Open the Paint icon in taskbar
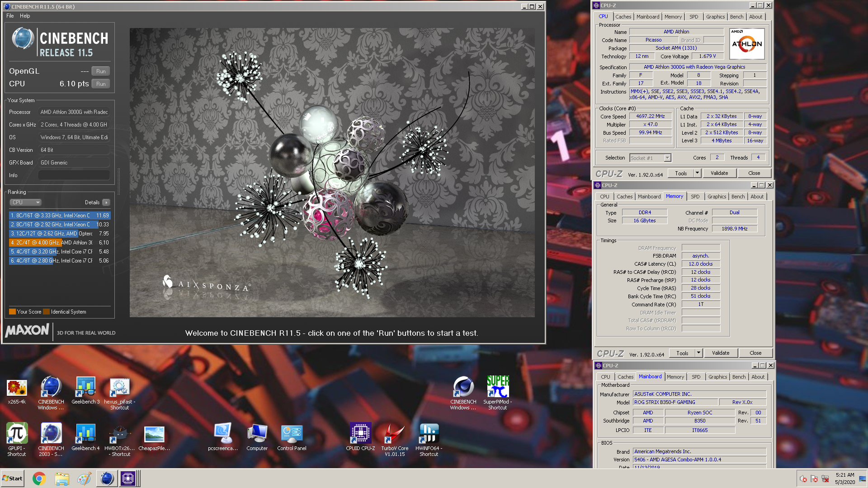The image size is (868, 488). click(84, 479)
